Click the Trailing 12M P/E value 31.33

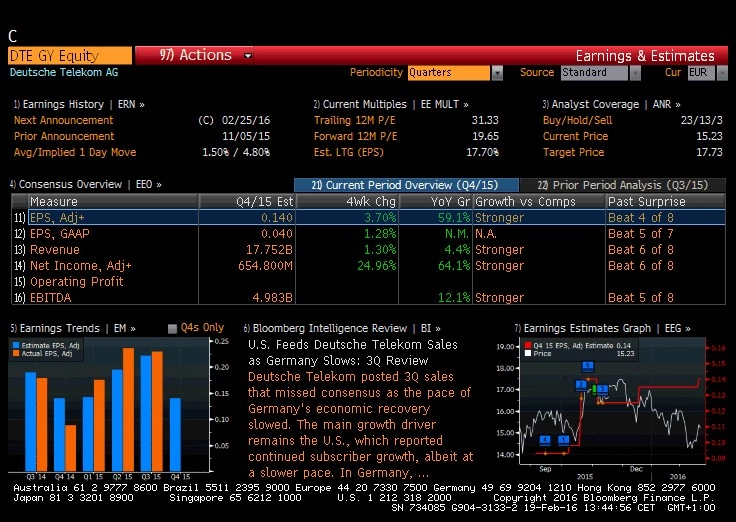pos(485,120)
